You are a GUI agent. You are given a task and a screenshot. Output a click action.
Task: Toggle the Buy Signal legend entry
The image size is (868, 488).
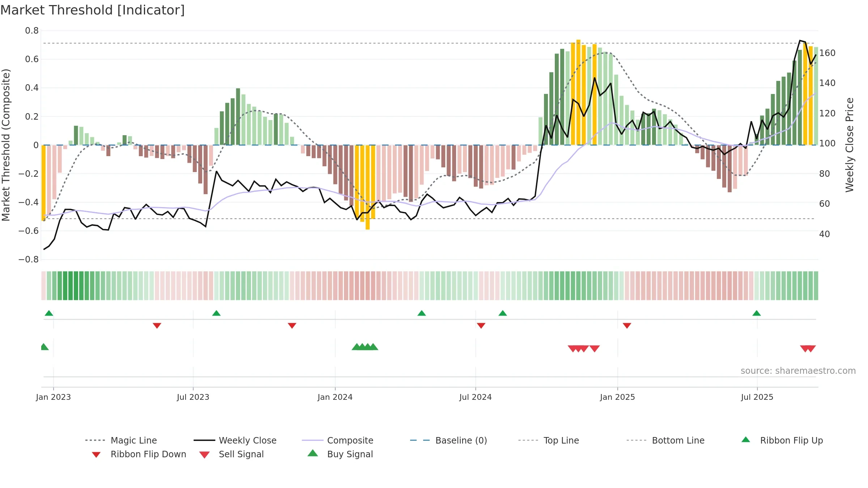tap(340, 454)
